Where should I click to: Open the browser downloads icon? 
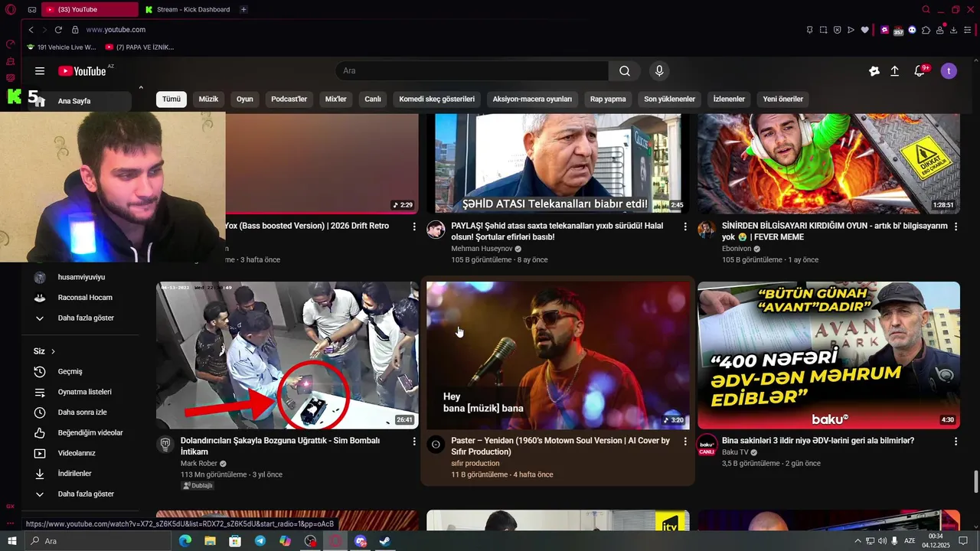[x=953, y=30]
